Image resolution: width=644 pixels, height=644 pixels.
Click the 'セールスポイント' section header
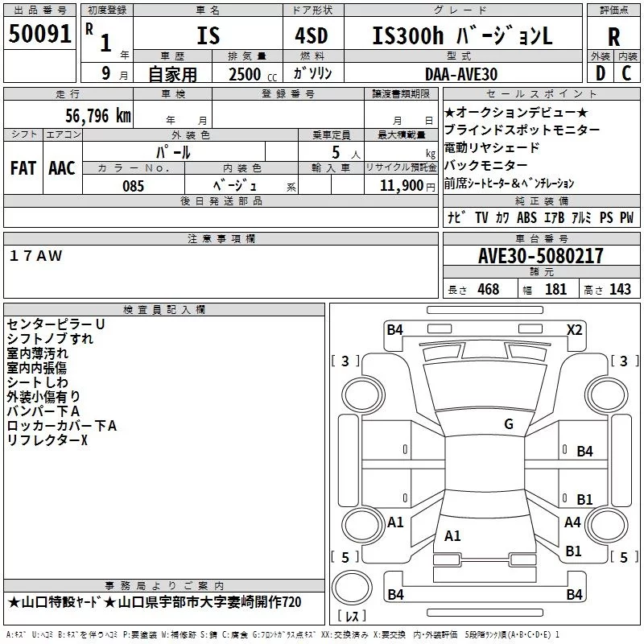pyautogui.click(x=541, y=94)
